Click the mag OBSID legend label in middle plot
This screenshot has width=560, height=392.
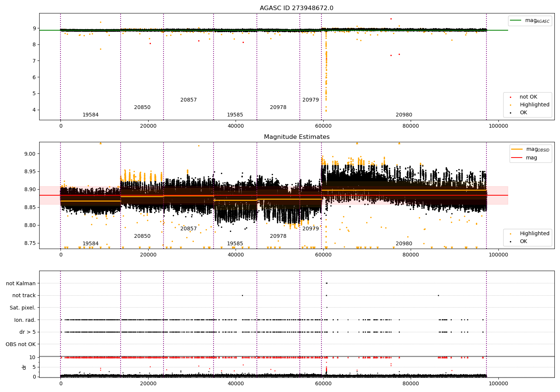[538, 149]
